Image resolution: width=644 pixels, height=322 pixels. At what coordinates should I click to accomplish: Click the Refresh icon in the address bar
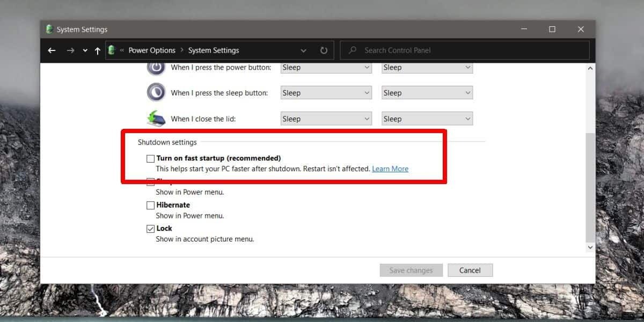click(324, 50)
